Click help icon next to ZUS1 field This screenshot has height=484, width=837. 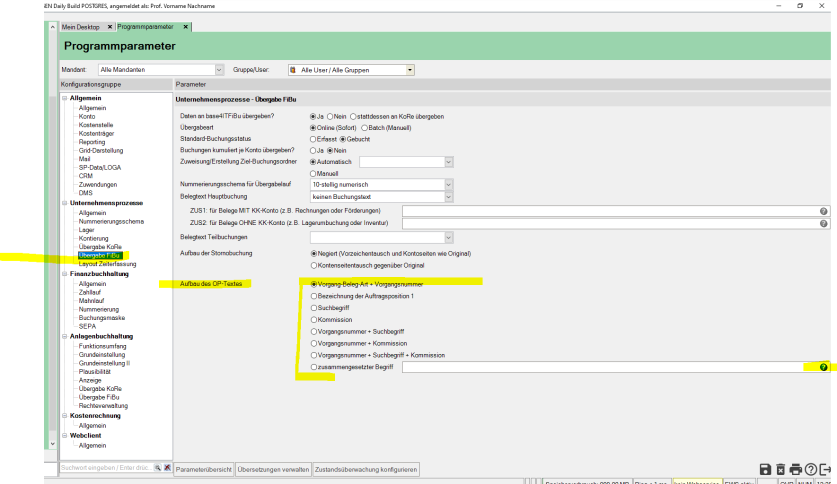(x=823, y=211)
